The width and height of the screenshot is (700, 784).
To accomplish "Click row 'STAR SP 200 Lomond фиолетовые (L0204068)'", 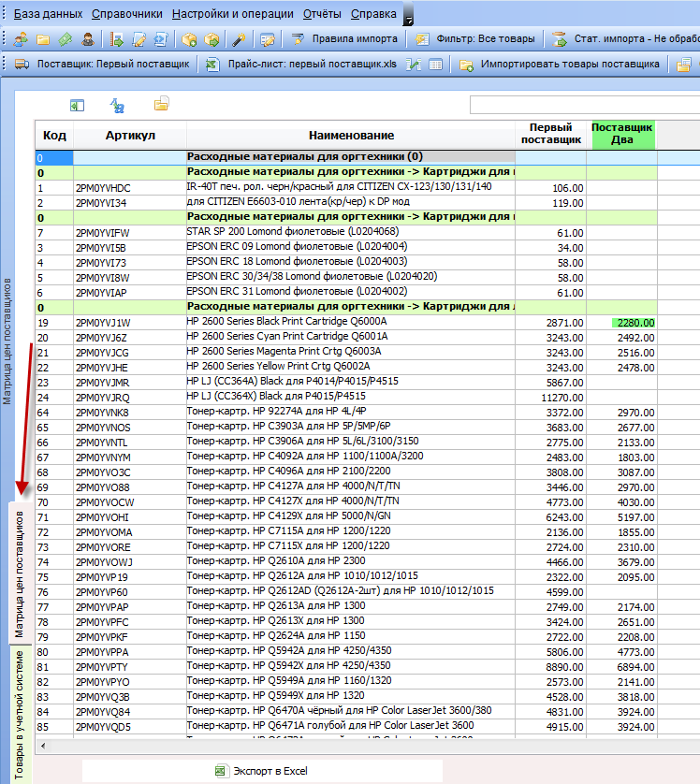I will click(350, 232).
